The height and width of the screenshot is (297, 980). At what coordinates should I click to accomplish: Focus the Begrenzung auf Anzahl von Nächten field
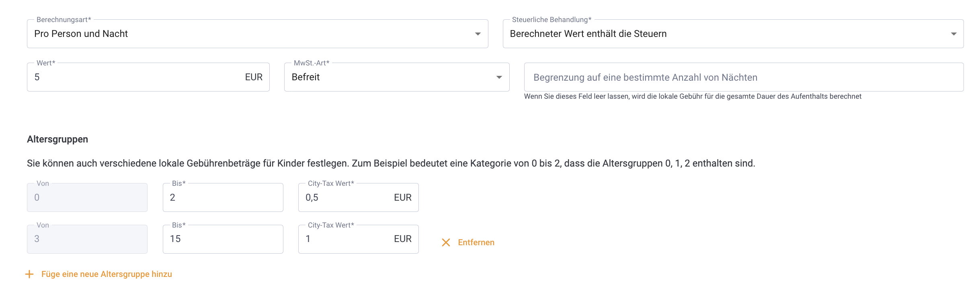[x=744, y=77]
